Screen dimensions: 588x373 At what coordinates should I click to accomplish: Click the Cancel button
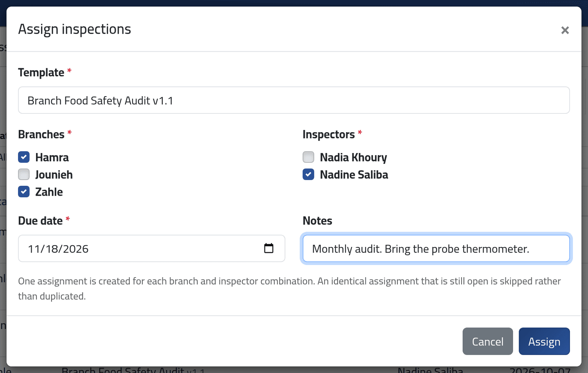(488, 341)
